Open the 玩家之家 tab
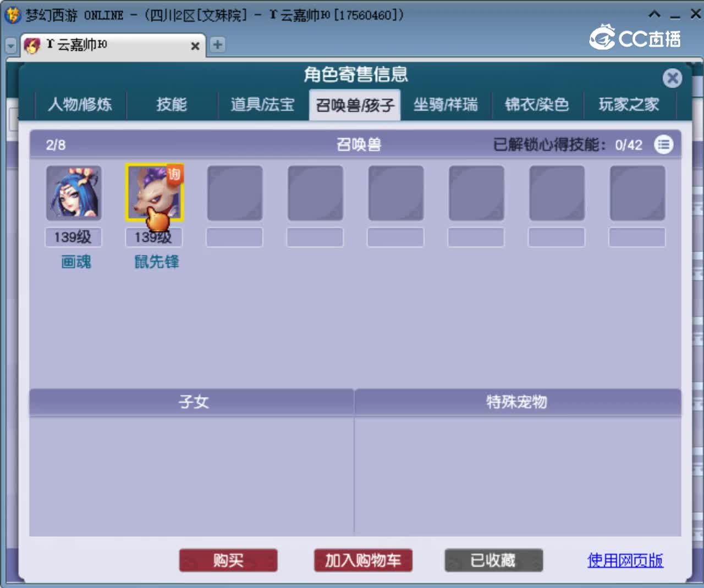704x588 pixels. click(629, 104)
